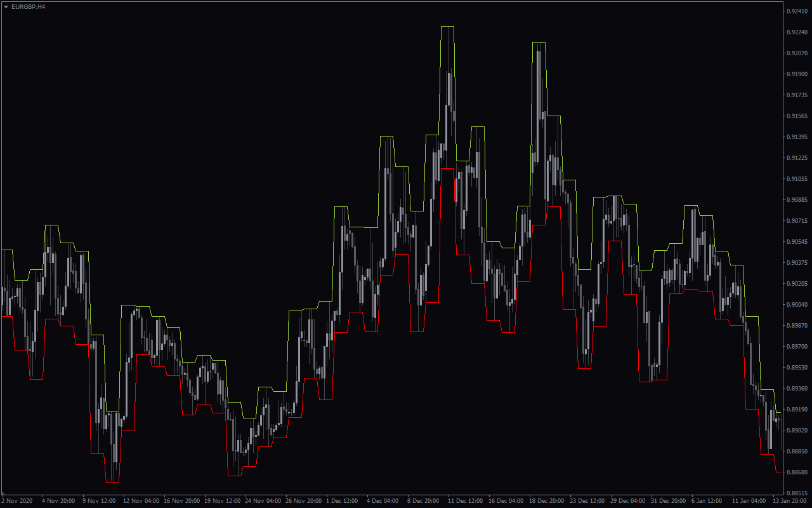Screen dimensions: 812x508
Task: Select the 1 Dec 12:00 time label
Action: tap(343, 500)
